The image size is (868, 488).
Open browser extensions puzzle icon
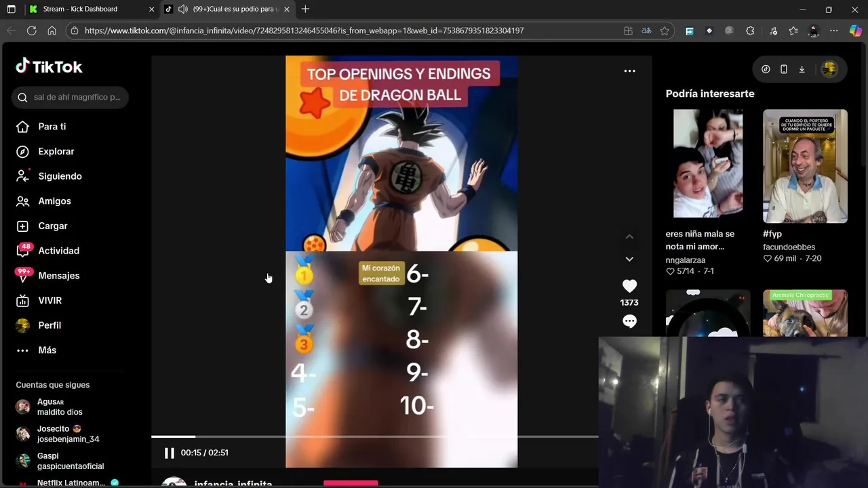pos(750,30)
